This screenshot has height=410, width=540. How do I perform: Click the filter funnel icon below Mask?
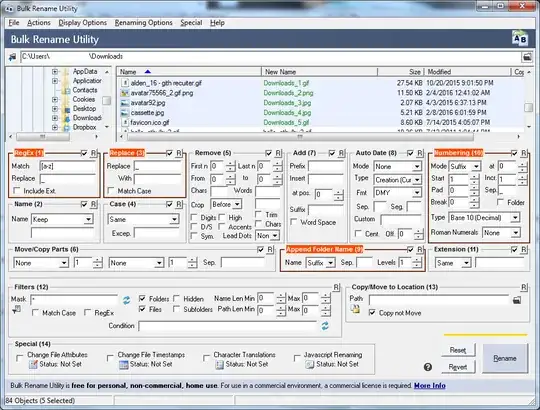tap(16, 310)
